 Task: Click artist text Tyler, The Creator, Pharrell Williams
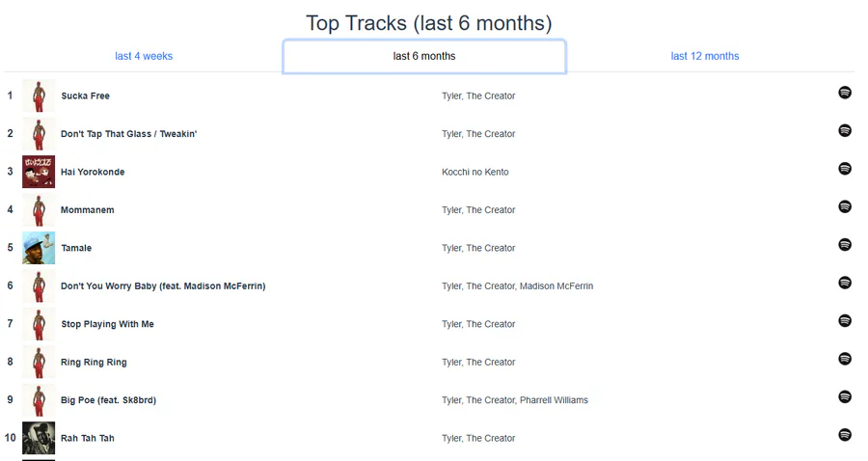click(x=515, y=400)
